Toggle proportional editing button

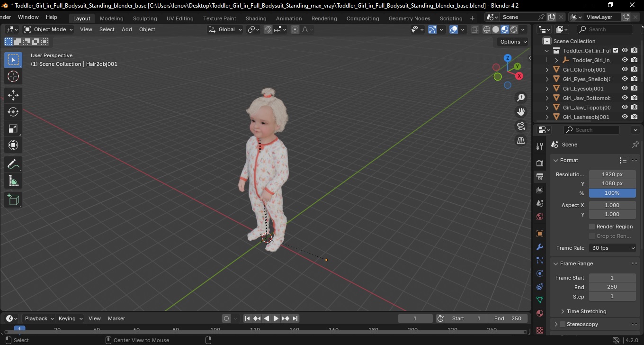click(x=295, y=29)
